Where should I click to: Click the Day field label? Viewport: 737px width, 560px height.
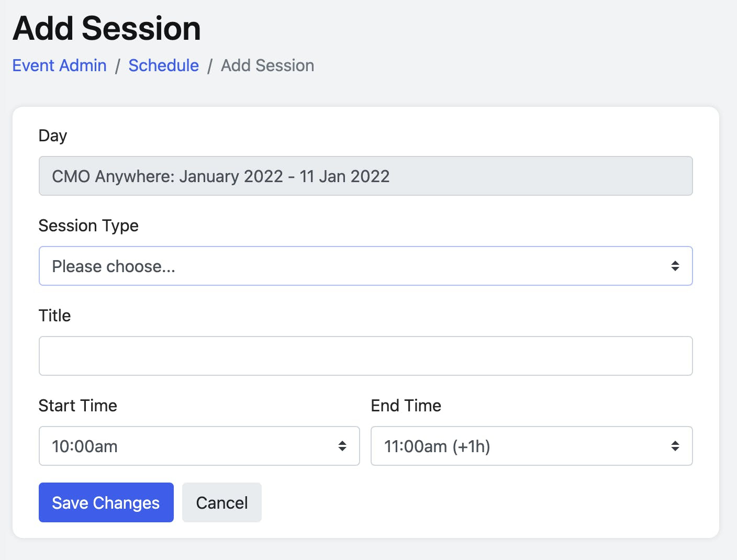click(x=52, y=135)
